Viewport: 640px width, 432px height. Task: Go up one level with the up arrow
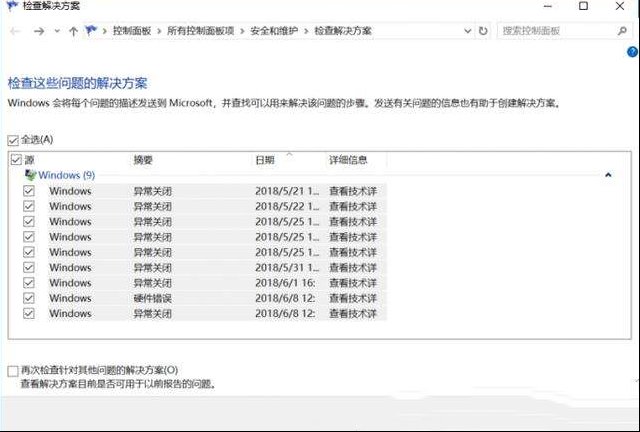[x=73, y=31]
